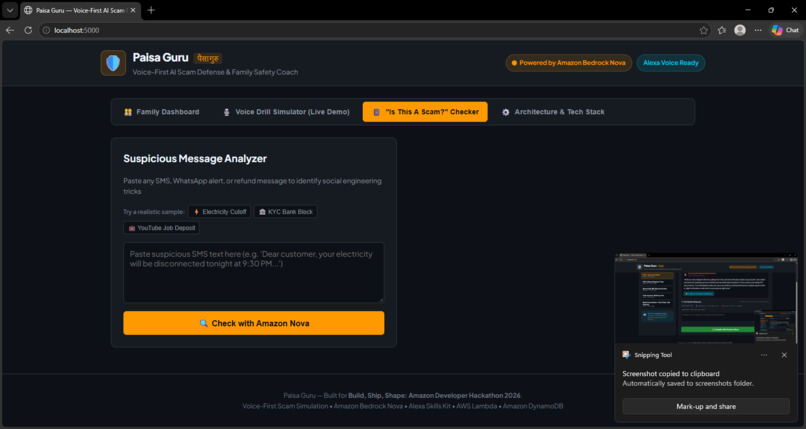Open the tab search dropdown

pos(10,10)
